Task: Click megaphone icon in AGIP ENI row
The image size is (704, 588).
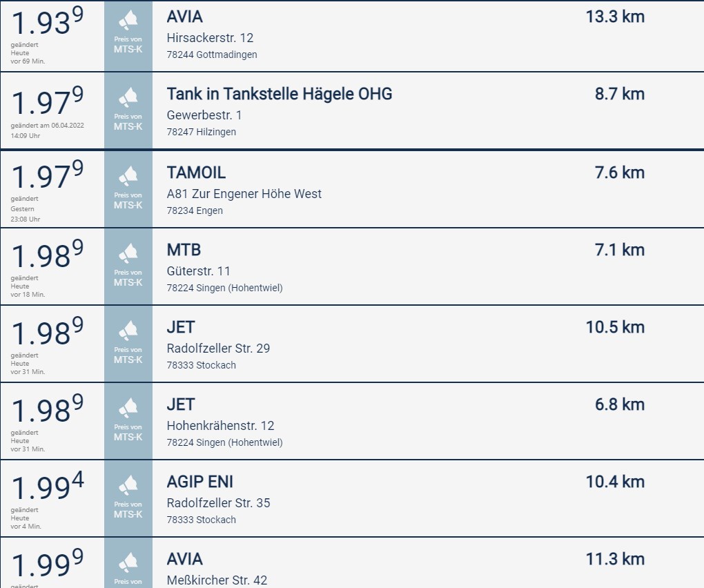Action: click(128, 484)
